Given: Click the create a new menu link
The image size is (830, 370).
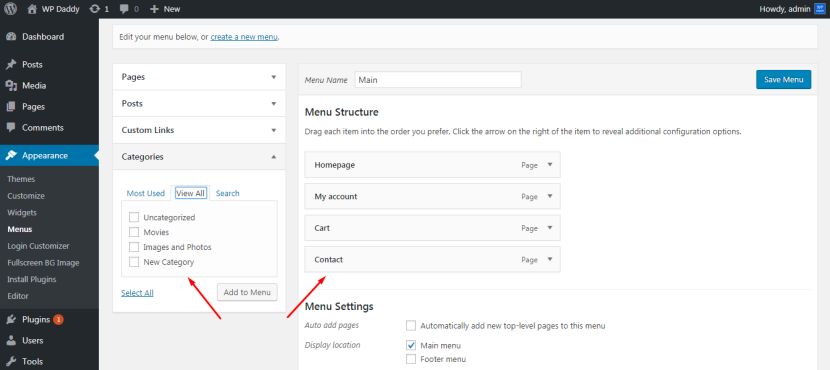Looking at the screenshot, I should [x=244, y=37].
